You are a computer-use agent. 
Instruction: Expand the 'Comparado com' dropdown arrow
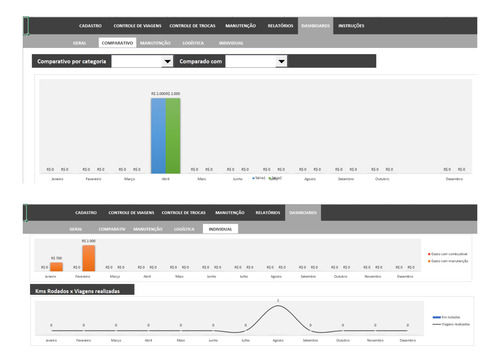click(281, 61)
